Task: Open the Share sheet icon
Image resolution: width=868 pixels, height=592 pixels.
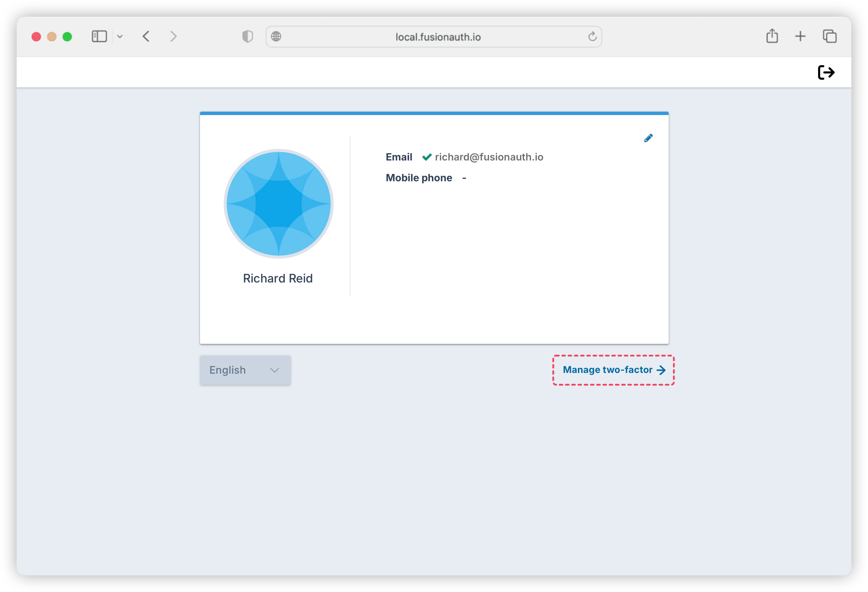Action: click(x=772, y=36)
